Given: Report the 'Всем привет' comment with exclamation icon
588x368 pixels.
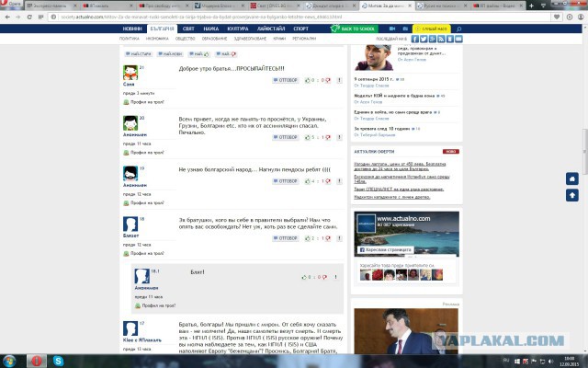Looking at the screenshot, I should click(x=339, y=137).
